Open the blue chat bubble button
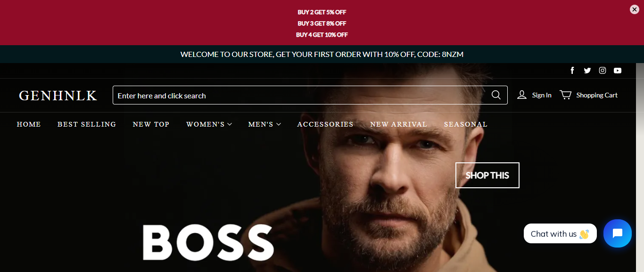The width and height of the screenshot is (644, 272). [618, 233]
